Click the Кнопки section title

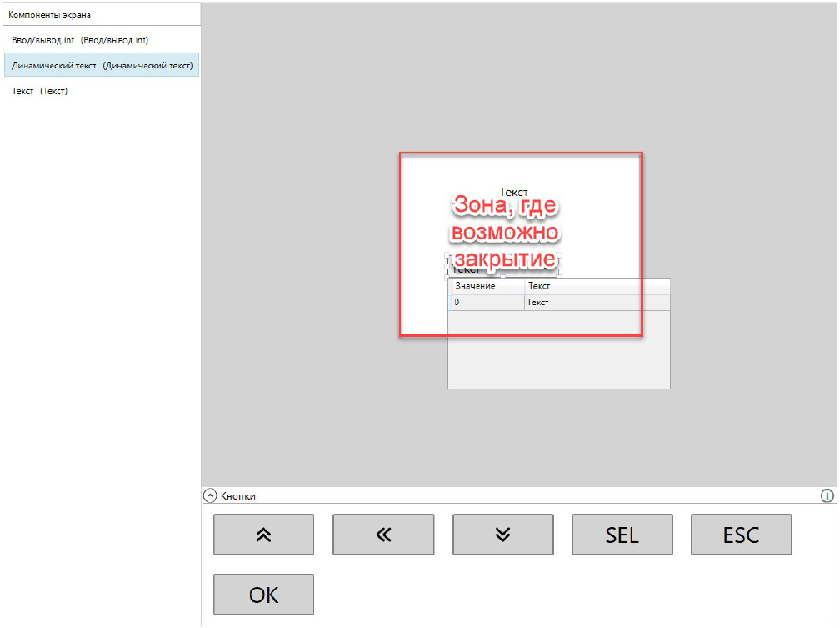(238, 495)
